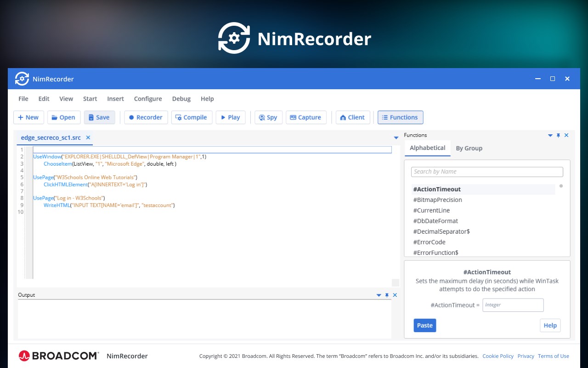Click the Paste button
The height and width of the screenshot is (368, 588).
click(424, 325)
